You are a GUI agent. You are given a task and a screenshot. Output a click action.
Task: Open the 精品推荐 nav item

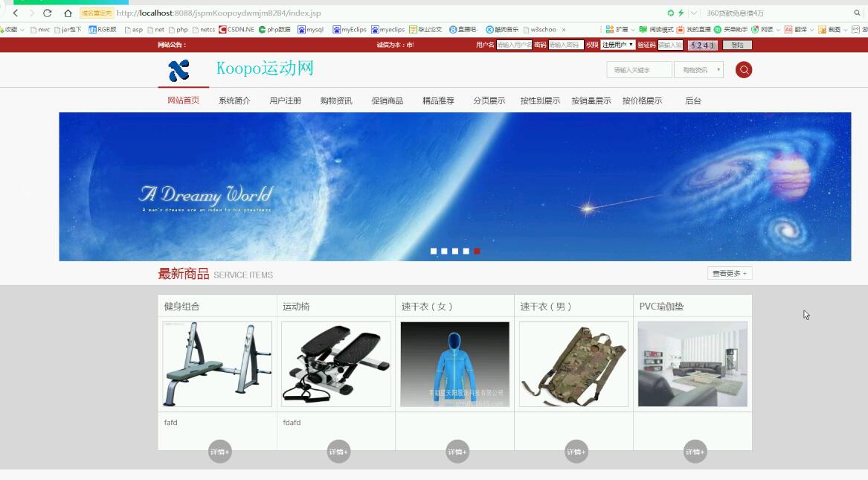coord(438,100)
